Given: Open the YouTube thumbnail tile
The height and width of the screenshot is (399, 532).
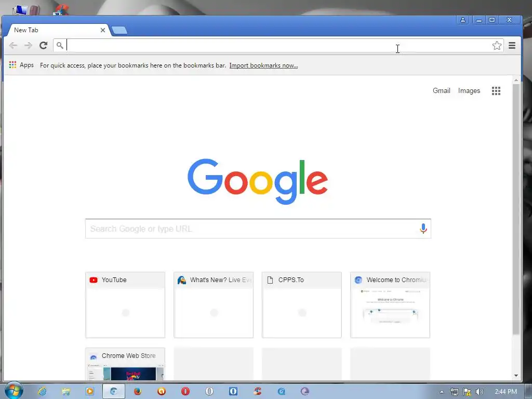Looking at the screenshot, I should click(125, 304).
